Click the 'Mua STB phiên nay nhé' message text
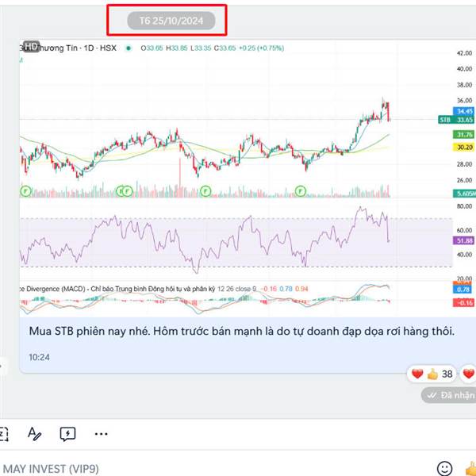Viewport: 476px width, 476px height. click(242, 331)
